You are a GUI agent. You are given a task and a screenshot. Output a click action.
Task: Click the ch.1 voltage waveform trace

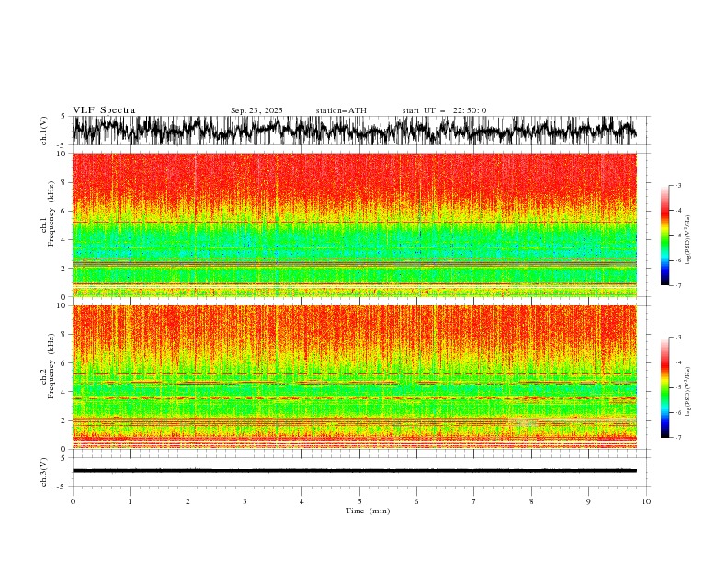pyautogui.click(x=354, y=131)
